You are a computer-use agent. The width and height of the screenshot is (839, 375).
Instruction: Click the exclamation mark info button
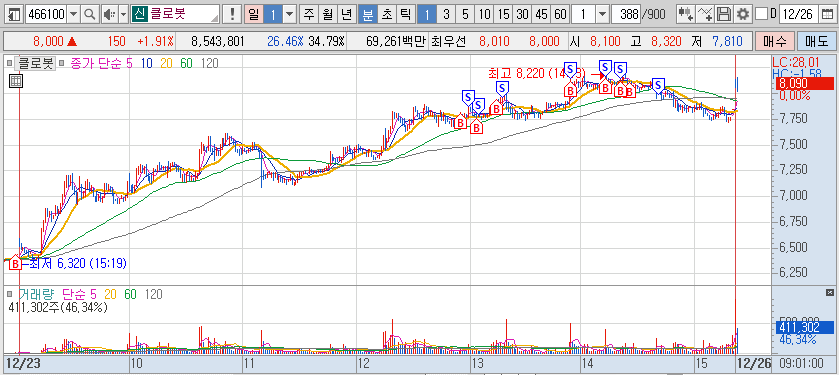coord(232,14)
